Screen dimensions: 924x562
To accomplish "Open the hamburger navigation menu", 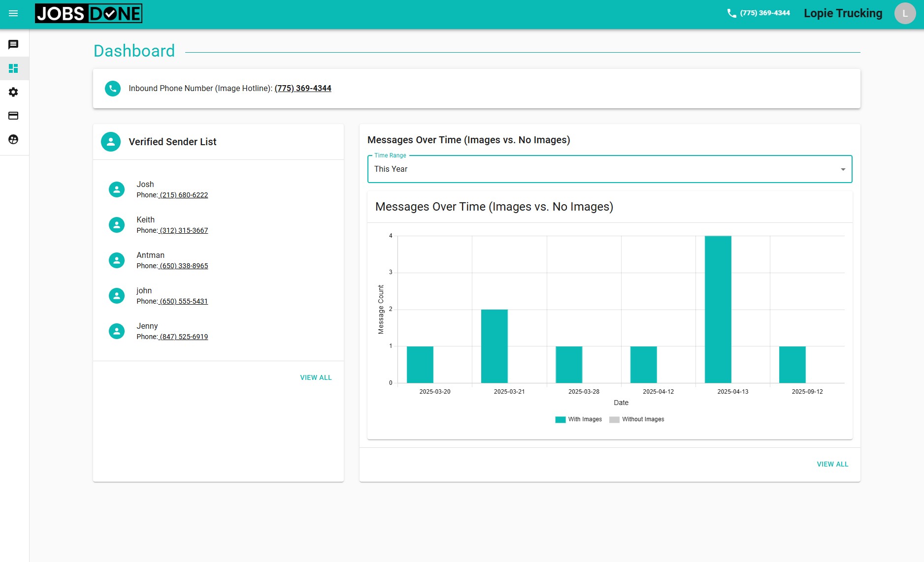I will [13, 13].
